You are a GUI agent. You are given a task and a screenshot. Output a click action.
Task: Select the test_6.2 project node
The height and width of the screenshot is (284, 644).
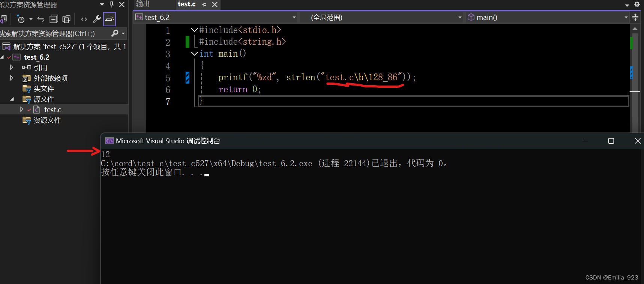[37, 57]
